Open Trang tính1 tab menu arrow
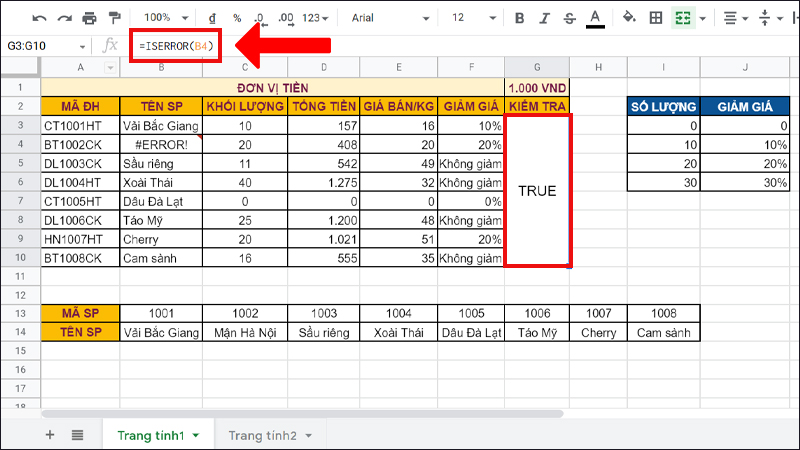The height and width of the screenshot is (450, 800). point(196,436)
